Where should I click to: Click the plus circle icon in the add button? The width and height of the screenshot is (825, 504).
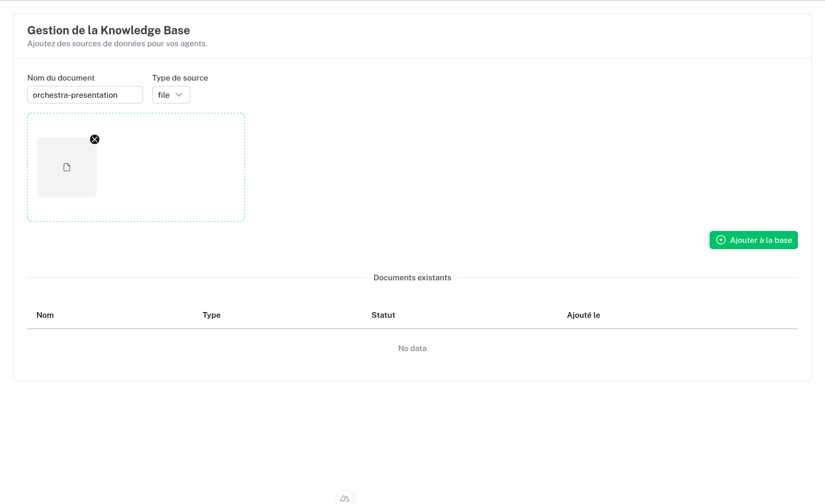721,240
